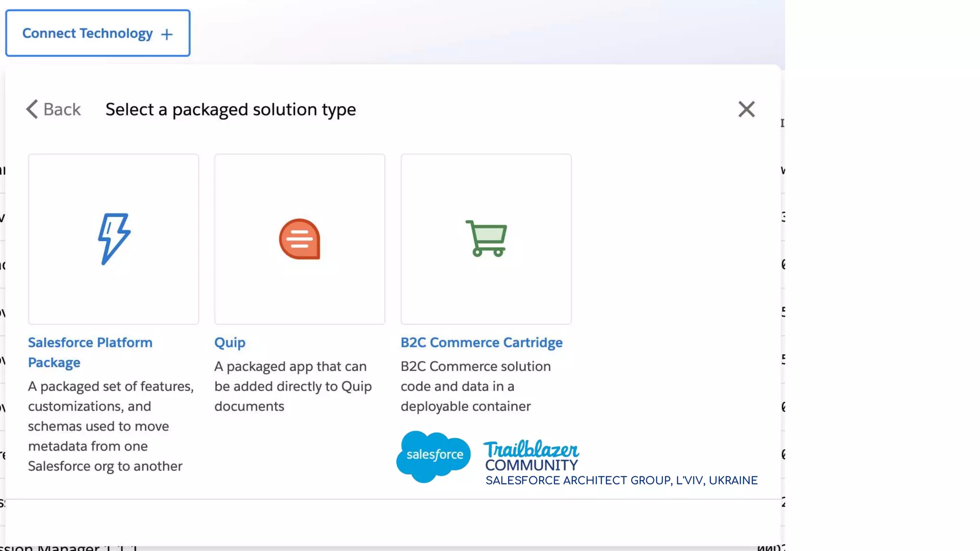The image size is (980, 551).
Task: Click the dialog heading 'Select a packaged solution type'
Action: click(231, 110)
